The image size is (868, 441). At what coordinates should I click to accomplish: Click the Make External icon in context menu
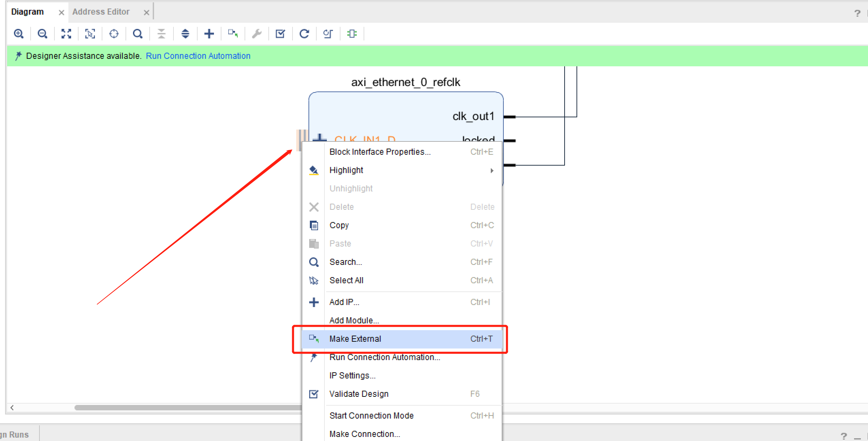[x=314, y=339]
